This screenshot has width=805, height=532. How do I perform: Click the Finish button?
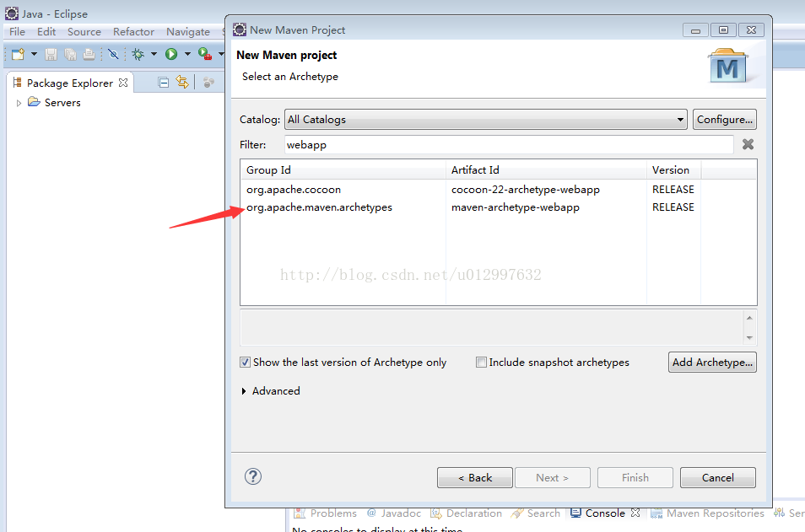pyautogui.click(x=635, y=478)
